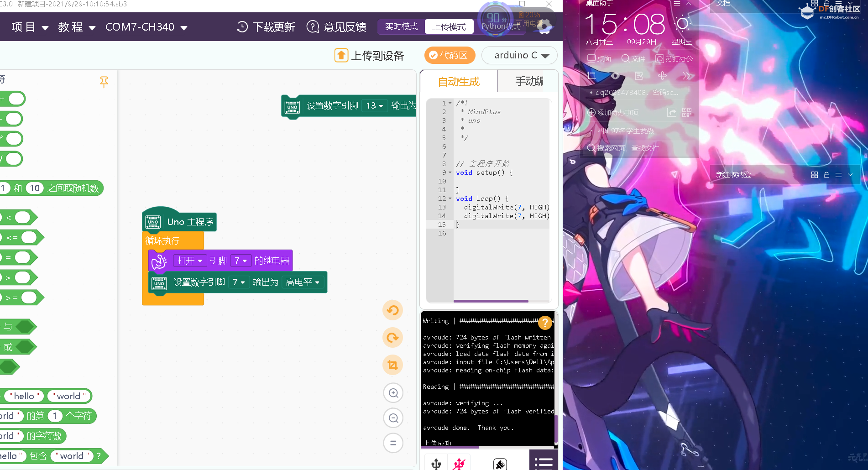Viewport: 868px width, 470px height.
Task: Open the purple list panel button
Action: [544, 461]
